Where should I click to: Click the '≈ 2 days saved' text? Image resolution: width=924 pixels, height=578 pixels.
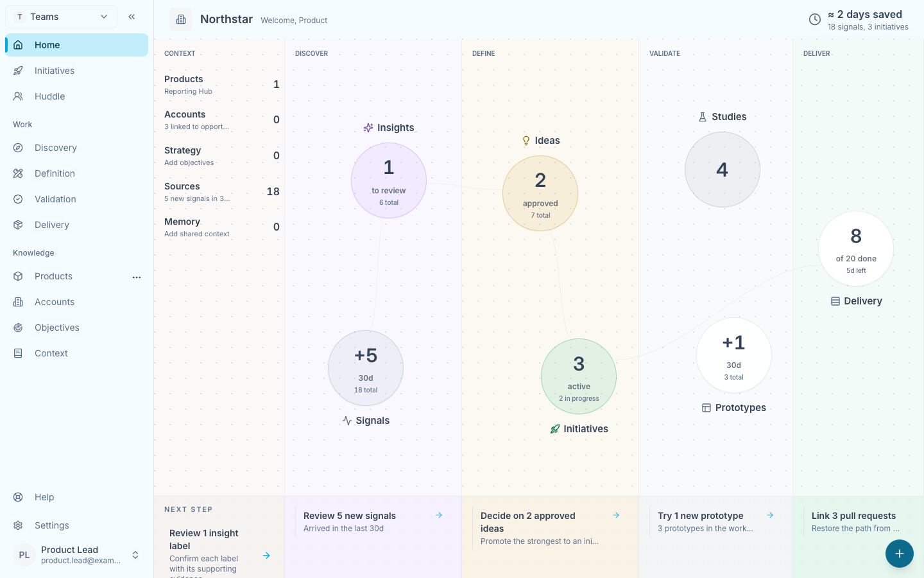point(865,14)
